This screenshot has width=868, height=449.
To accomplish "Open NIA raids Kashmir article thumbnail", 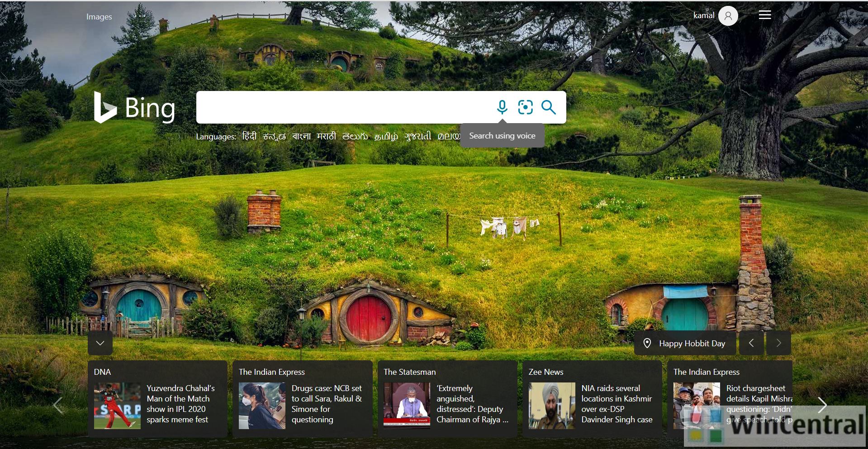I will (552, 406).
